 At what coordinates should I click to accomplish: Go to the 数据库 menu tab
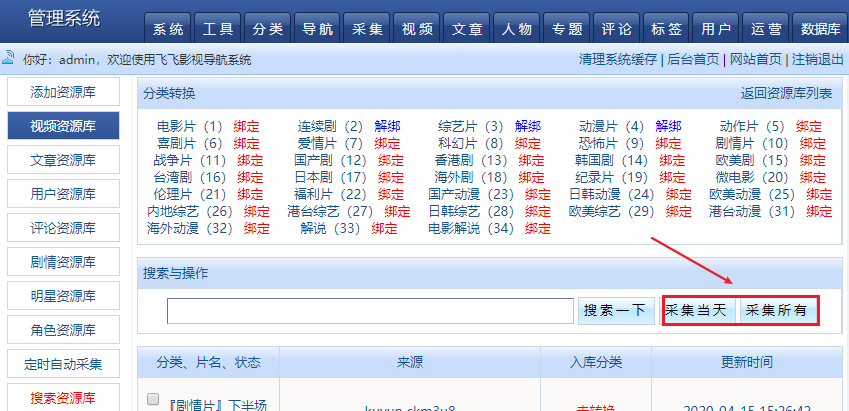pyautogui.click(x=820, y=28)
